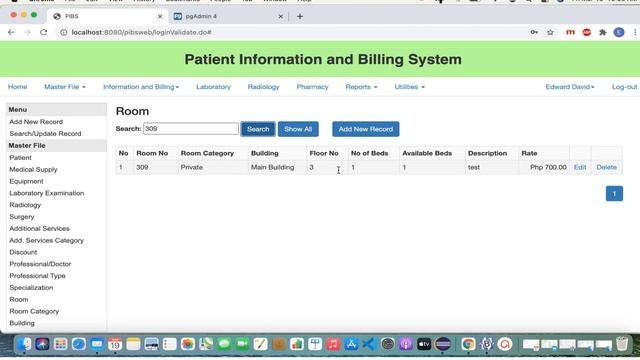The width and height of the screenshot is (640, 360).
Task: Click Log-out in the navigation bar
Action: 624,87
